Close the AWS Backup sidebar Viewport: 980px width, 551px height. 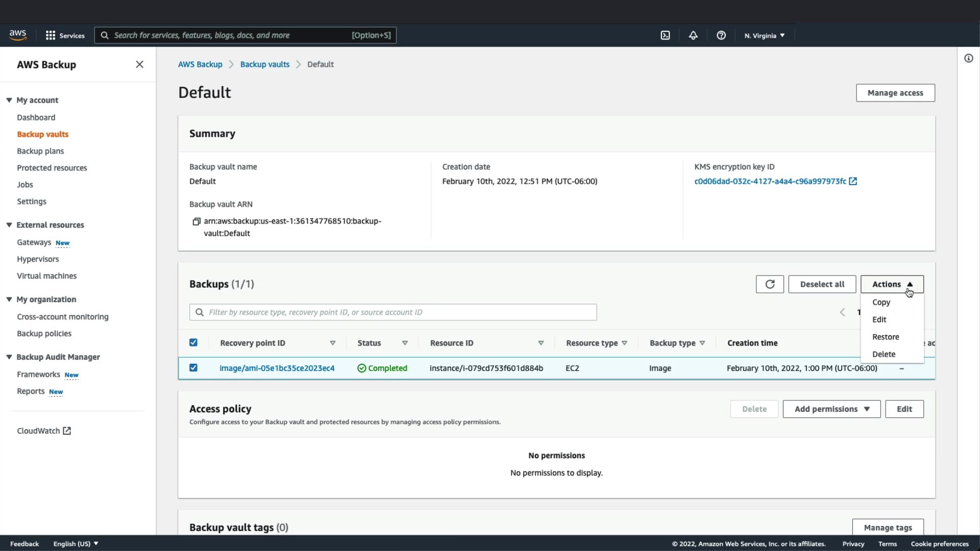click(139, 64)
